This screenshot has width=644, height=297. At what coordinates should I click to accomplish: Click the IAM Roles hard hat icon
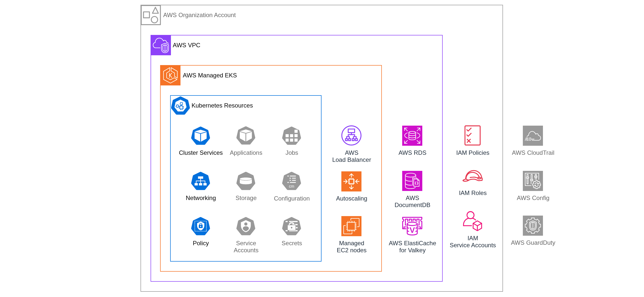click(x=473, y=176)
